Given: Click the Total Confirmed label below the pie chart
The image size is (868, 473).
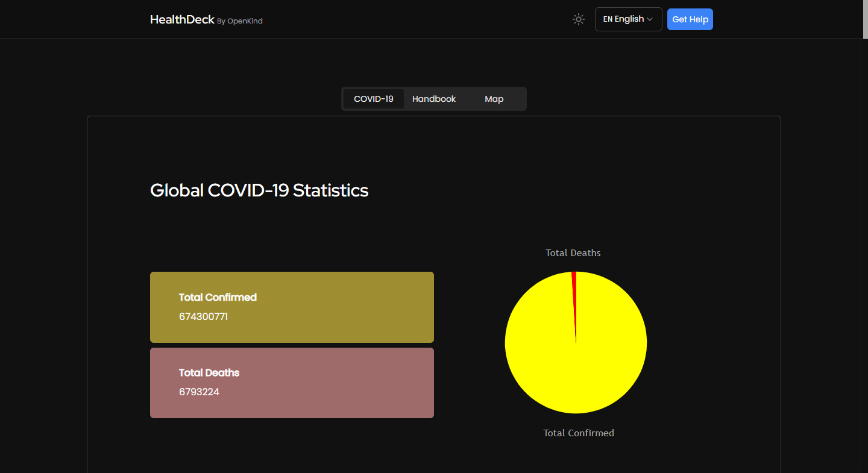Looking at the screenshot, I should pos(579,433).
